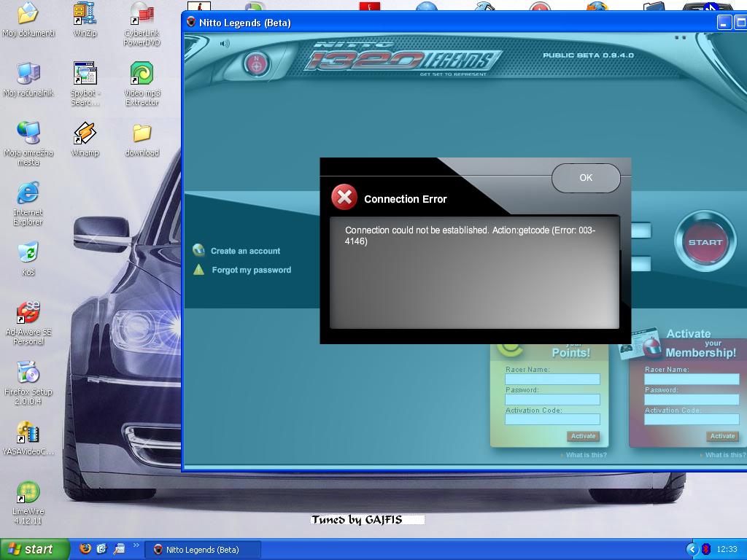Minimize the Nitto Legends window
The height and width of the screenshot is (560, 747).
[x=724, y=23]
